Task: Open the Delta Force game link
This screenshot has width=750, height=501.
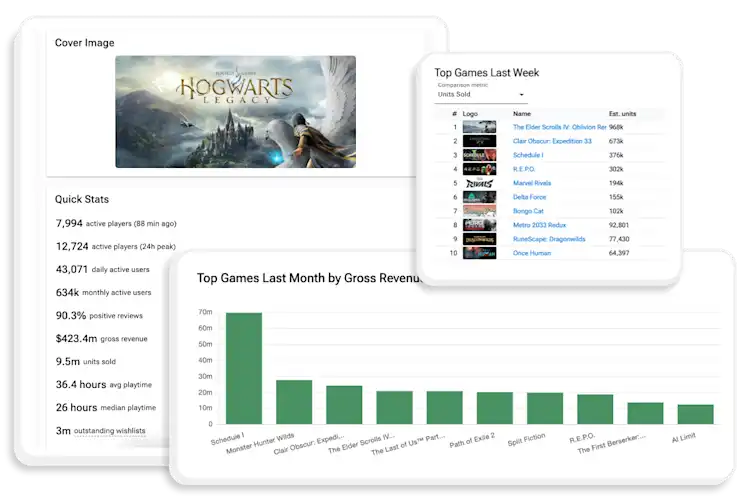Action: [529, 197]
